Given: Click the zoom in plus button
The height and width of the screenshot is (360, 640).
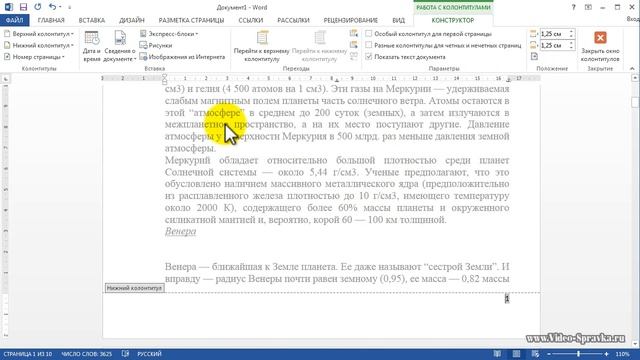Looking at the screenshot, I should [607, 354].
